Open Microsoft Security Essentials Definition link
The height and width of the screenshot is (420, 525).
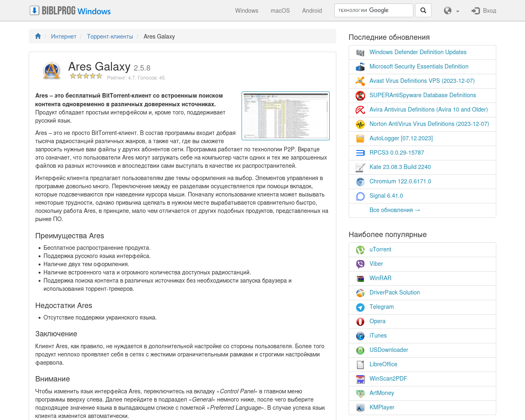pyautogui.click(x=419, y=66)
